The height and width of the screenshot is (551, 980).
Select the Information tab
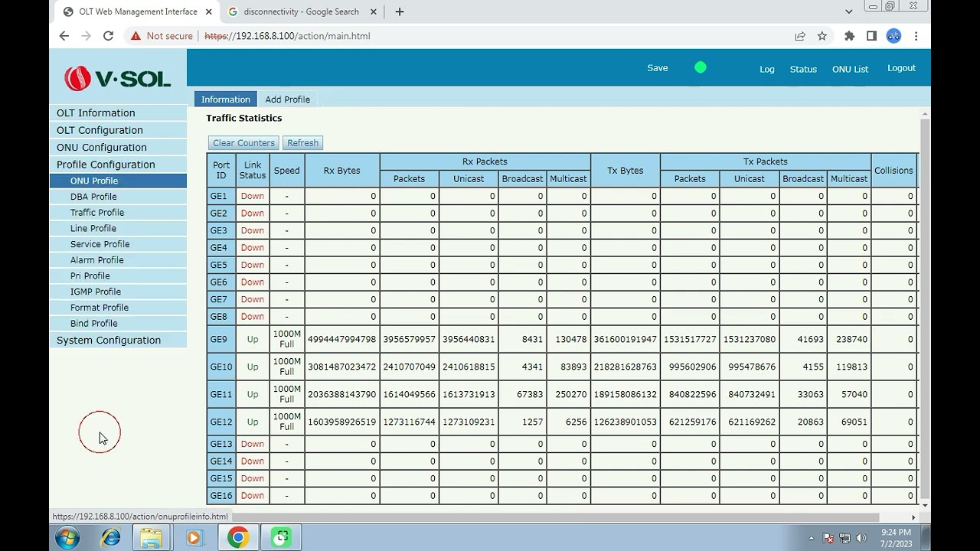(x=226, y=99)
